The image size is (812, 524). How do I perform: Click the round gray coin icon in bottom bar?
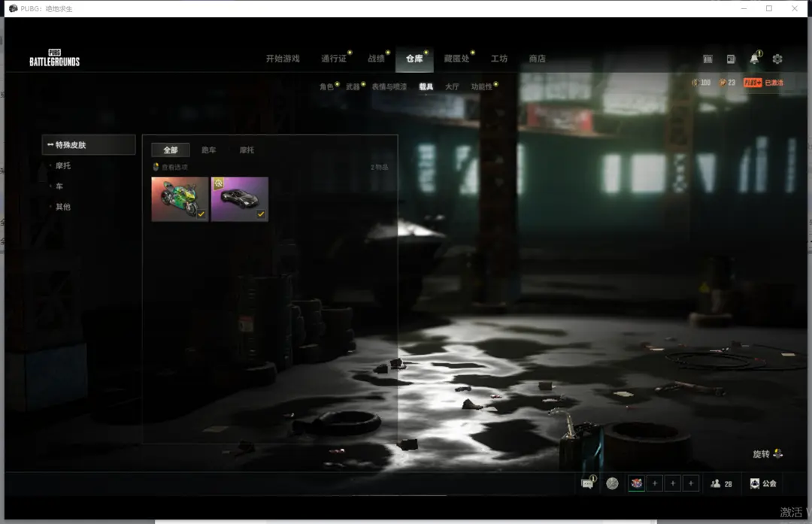pyautogui.click(x=612, y=483)
